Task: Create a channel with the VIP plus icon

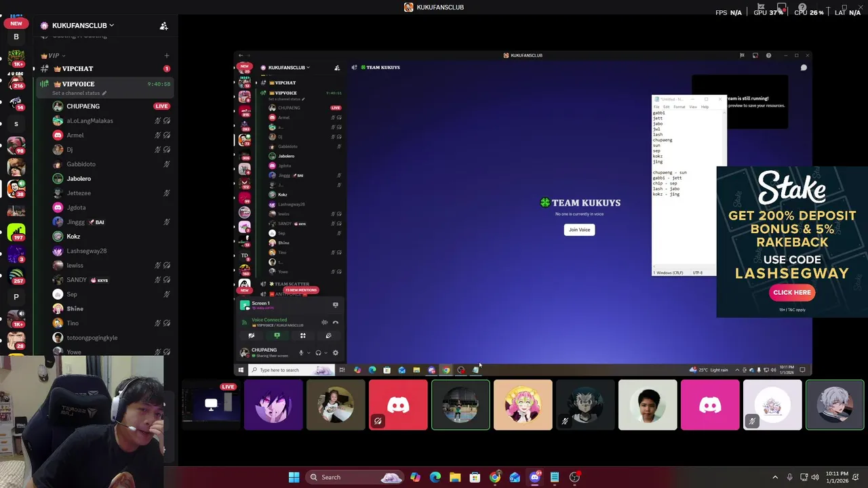Action: point(167,56)
